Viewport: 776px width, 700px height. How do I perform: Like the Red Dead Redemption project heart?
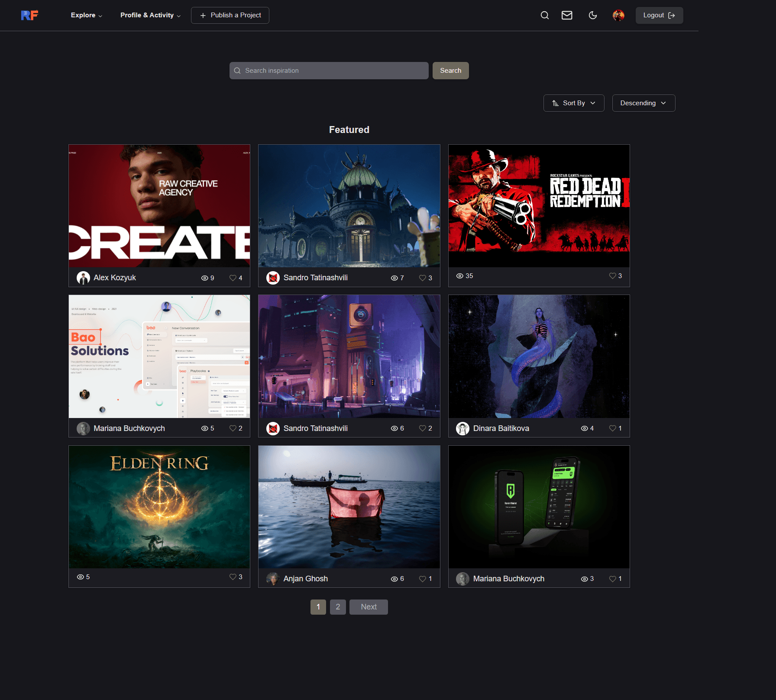click(x=613, y=275)
